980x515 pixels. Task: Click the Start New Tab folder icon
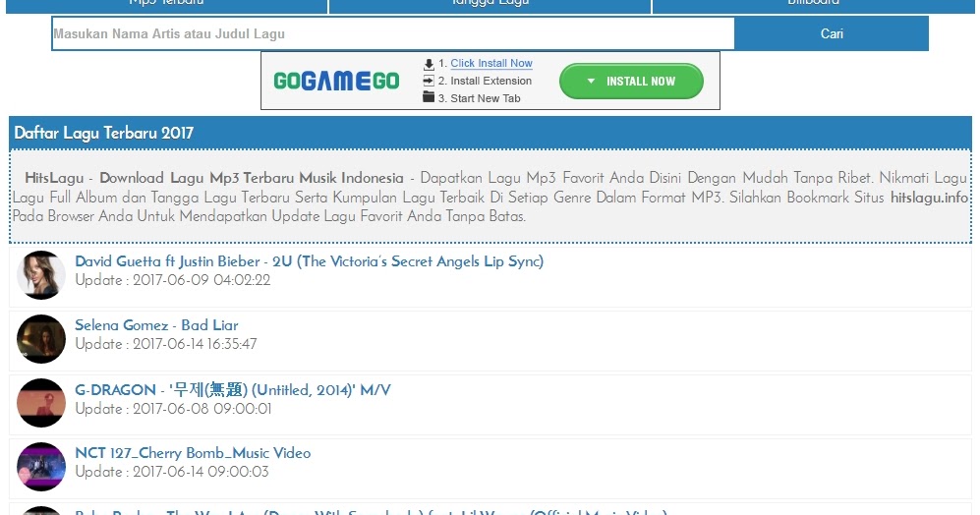429,97
